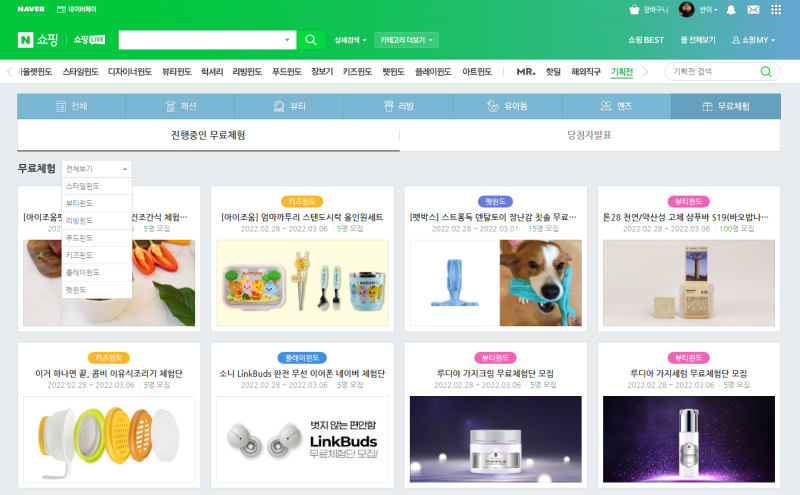Click the 펫윈도 badge on 펫박스 card
This screenshot has height=495, width=800.
495,202
